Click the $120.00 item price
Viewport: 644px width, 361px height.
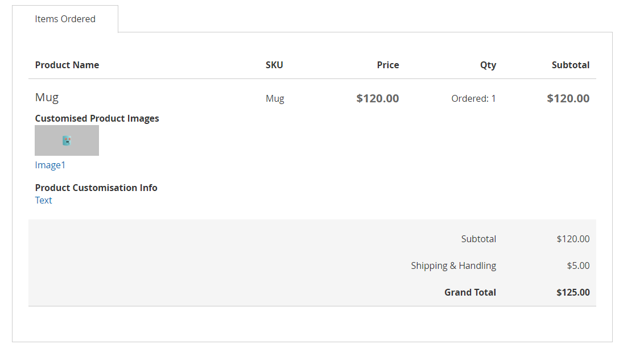point(377,98)
